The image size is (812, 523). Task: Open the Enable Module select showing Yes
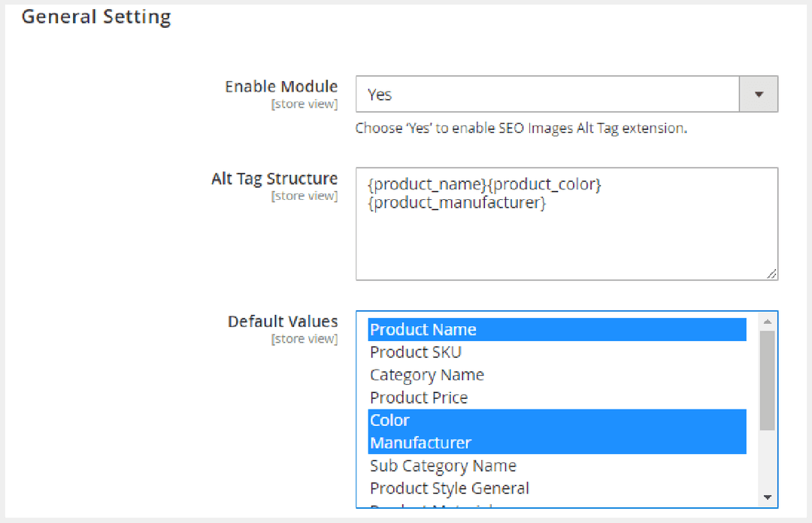(x=547, y=95)
